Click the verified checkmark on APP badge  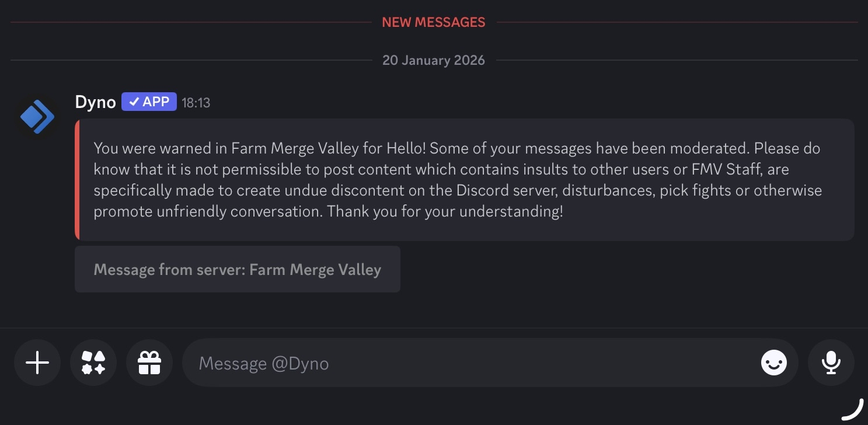click(134, 102)
